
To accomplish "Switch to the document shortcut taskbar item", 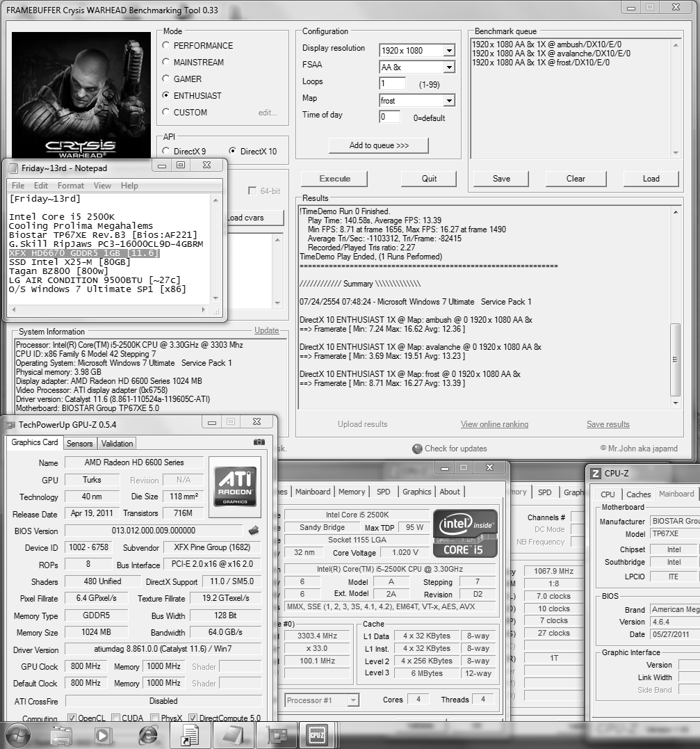I will (190, 735).
